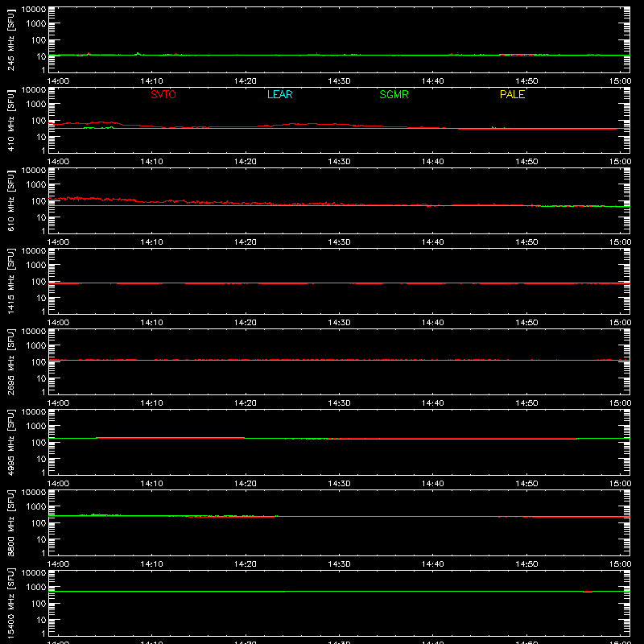Click 14:40 under the 410 MHz plot

pyautogui.click(x=433, y=162)
